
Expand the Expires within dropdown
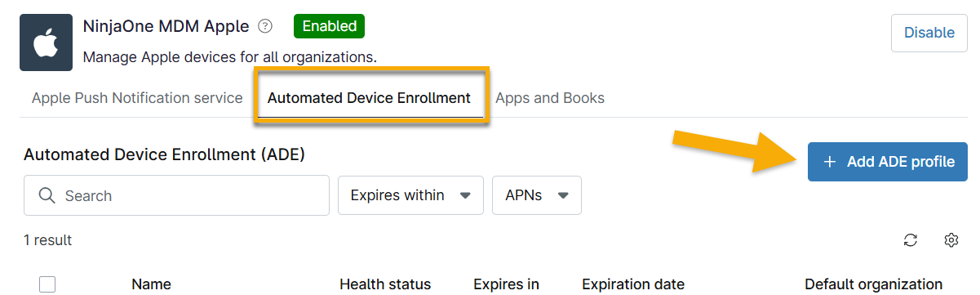click(x=411, y=195)
